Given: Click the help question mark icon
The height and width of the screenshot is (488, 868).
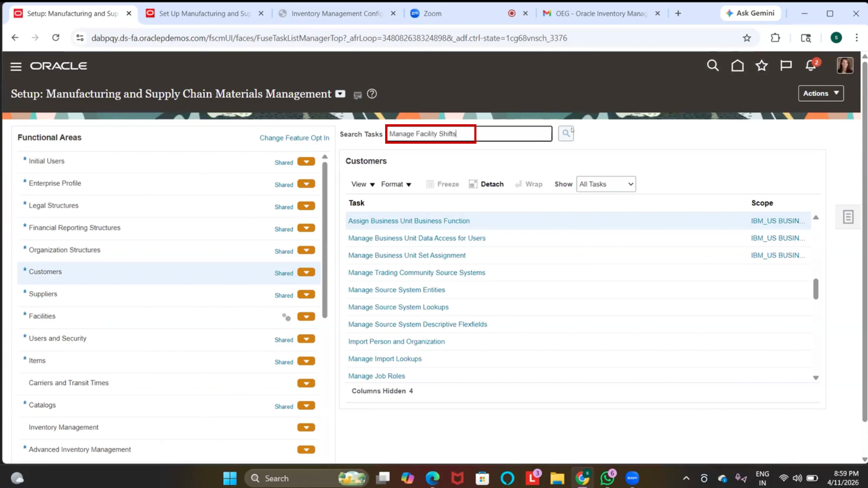Looking at the screenshot, I should click(x=372, y=94).
